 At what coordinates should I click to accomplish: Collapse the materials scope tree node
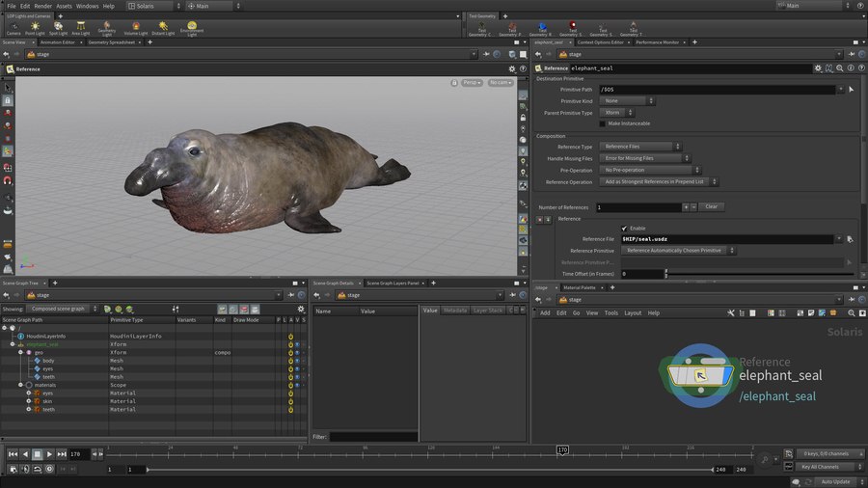click(x=21, y=385)
